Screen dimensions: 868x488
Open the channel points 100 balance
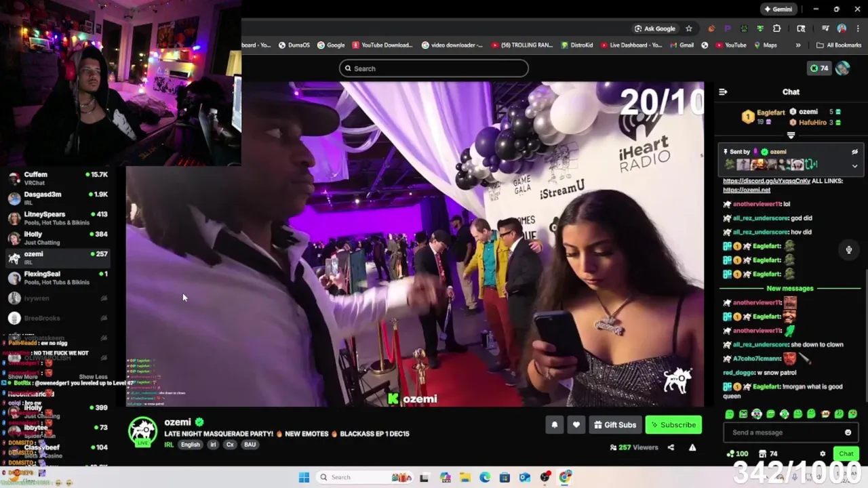[x=737, y=454]
